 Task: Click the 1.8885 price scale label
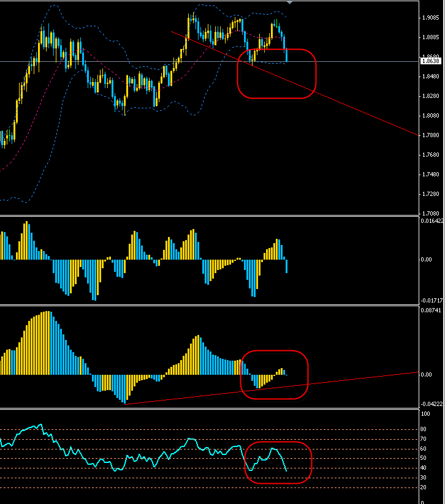click(430, 37)
